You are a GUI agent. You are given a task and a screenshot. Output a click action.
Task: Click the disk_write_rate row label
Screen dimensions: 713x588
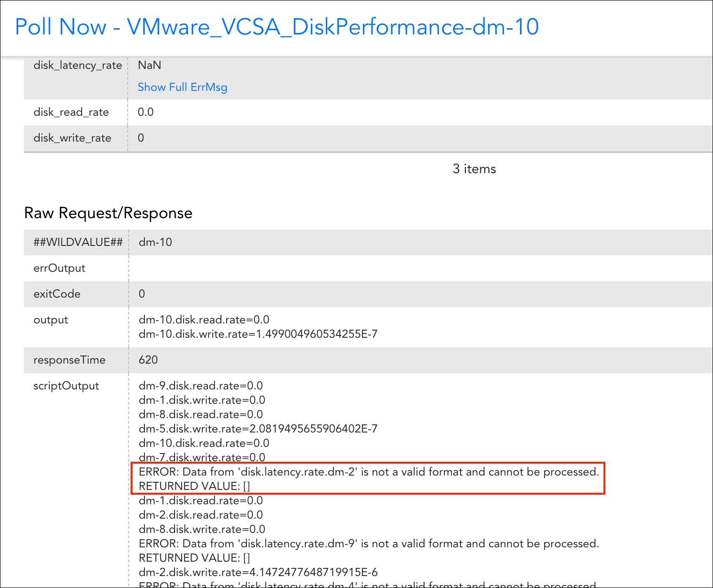tap(72, 138)
